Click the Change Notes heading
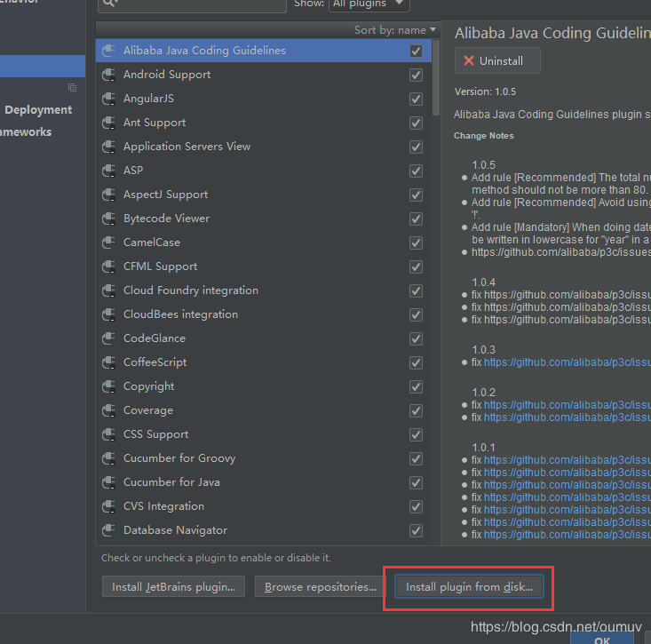Image resolution: width=651 pixels, height=644 pixels. click(484, 136)
